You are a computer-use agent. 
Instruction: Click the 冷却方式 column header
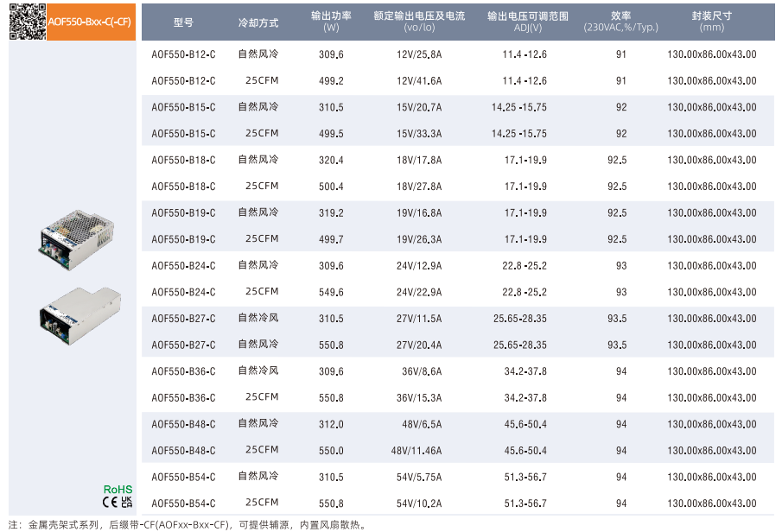(x=258, y=22)
